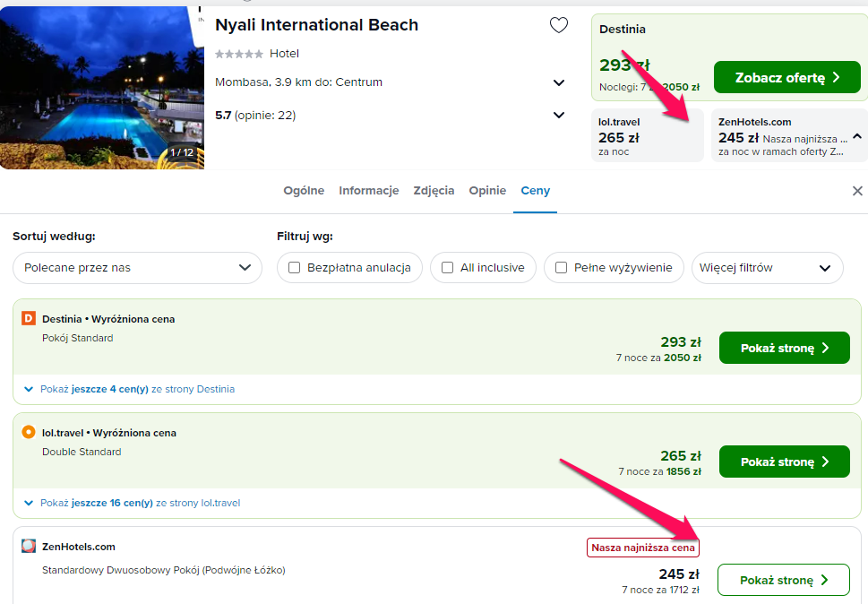Click the 7 noce za 1712 zł text
The image size is (868, 604).
[660, 591]
